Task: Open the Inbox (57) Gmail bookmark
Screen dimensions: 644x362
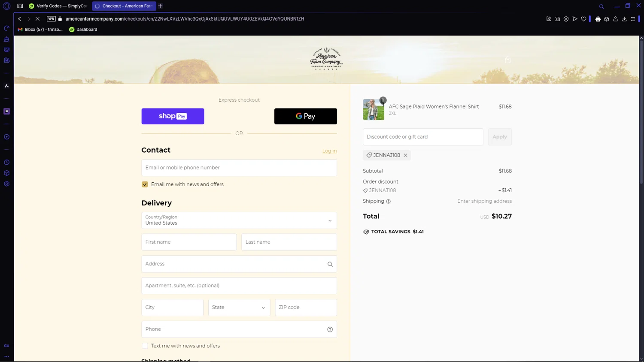Action: point(40,30)
